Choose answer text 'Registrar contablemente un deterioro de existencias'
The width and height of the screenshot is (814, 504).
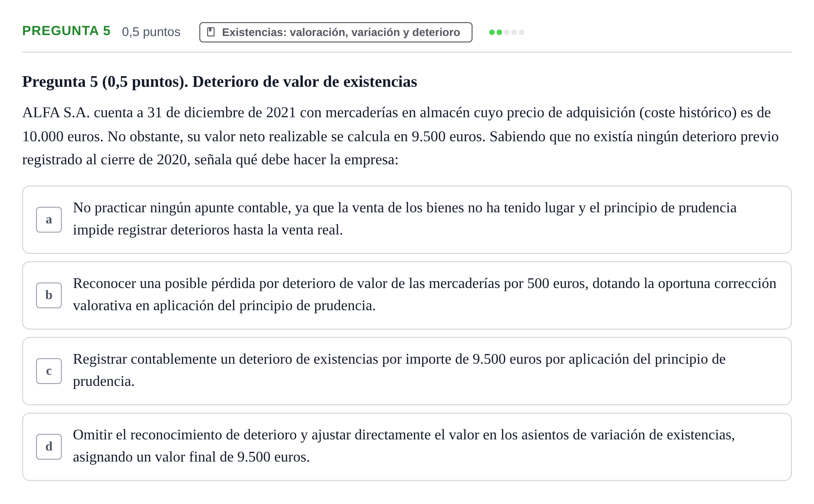(226, 359)
